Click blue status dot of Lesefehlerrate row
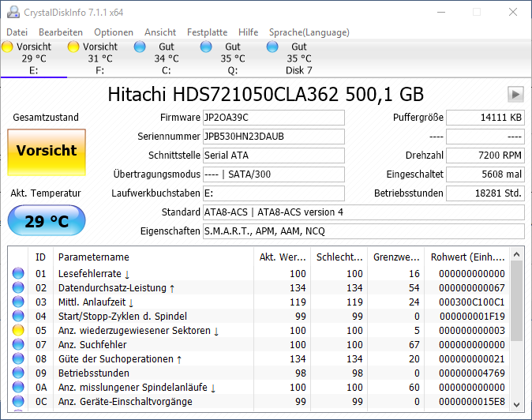 coord(18,273)
